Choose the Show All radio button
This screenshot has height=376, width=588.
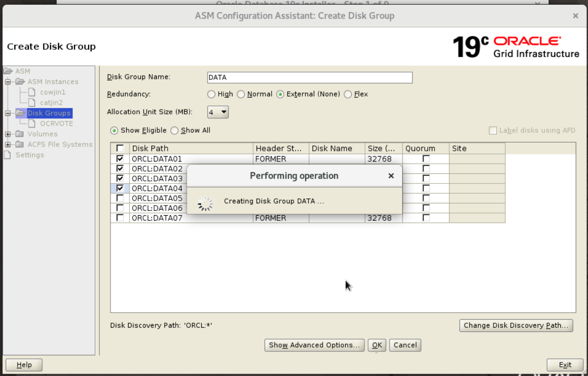[175, 130]
